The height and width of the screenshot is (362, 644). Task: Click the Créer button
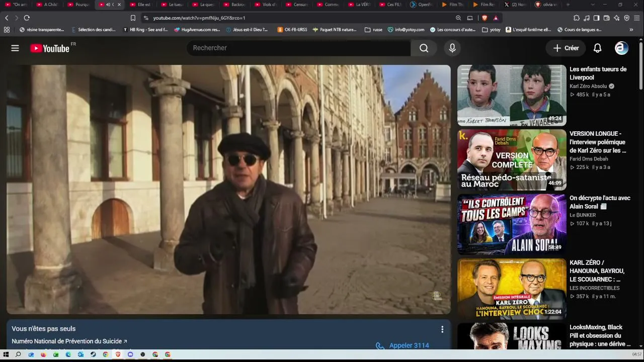pyautogui.click(x=566, y=48)
